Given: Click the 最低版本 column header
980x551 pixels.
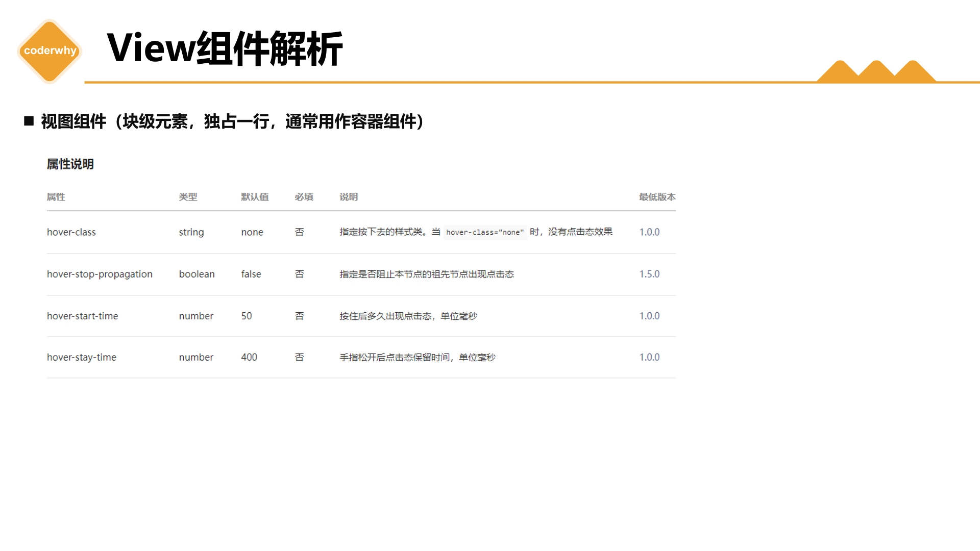Looking at the screenshot, I should pyautogui.click(x=657, y=197).
